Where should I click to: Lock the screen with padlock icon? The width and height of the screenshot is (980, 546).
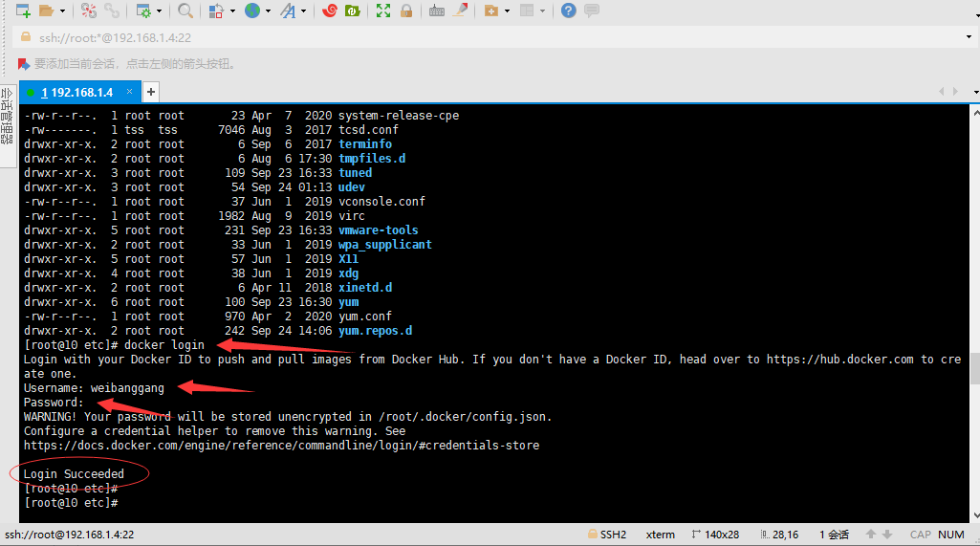[406, 11]
